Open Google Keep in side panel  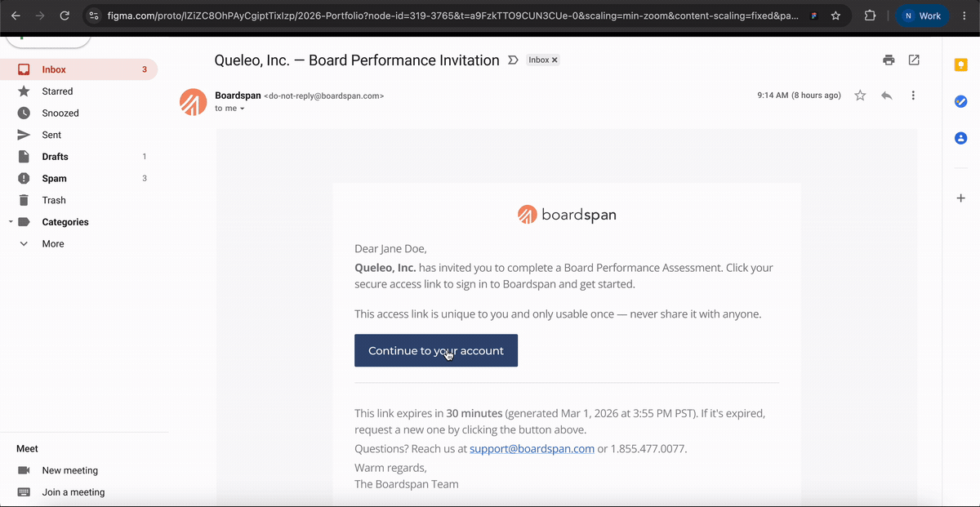click(961, 65)
